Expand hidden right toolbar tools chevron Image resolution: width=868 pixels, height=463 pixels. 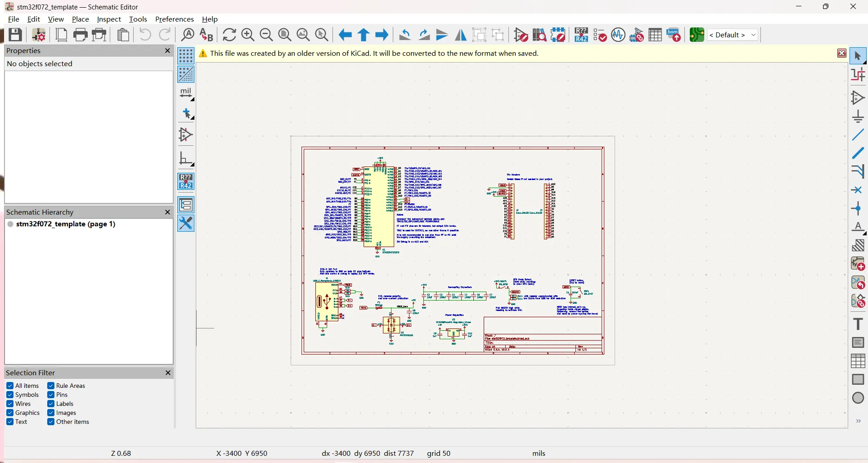[858, 421]
